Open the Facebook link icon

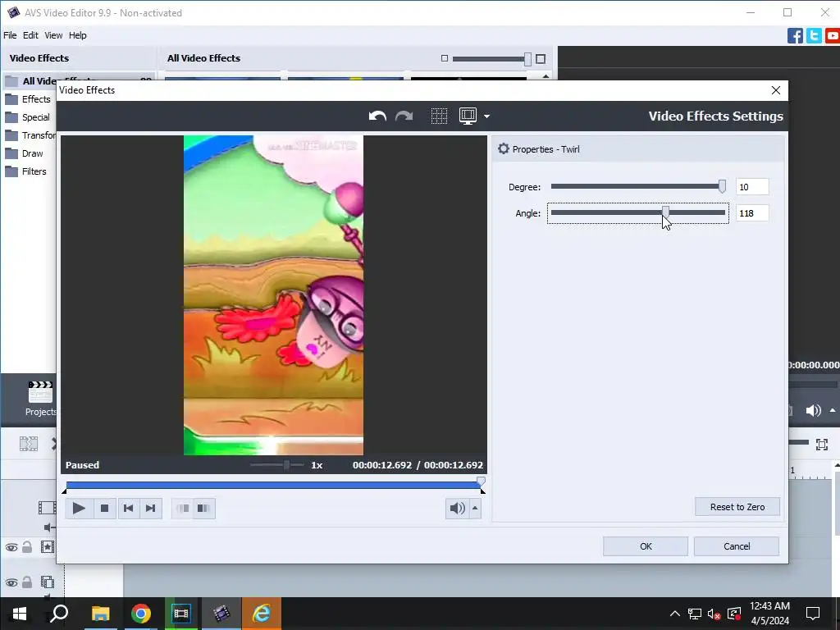(795, 36)
